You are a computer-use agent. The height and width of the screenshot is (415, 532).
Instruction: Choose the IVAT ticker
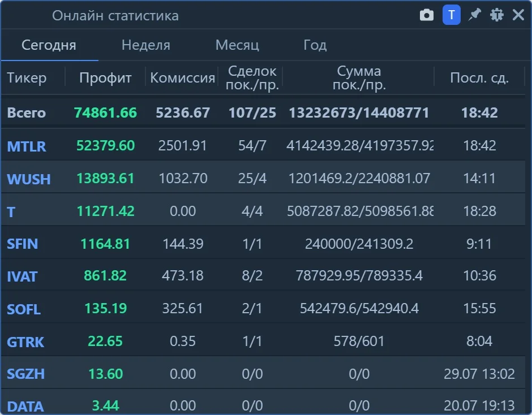tap(22, 276)
